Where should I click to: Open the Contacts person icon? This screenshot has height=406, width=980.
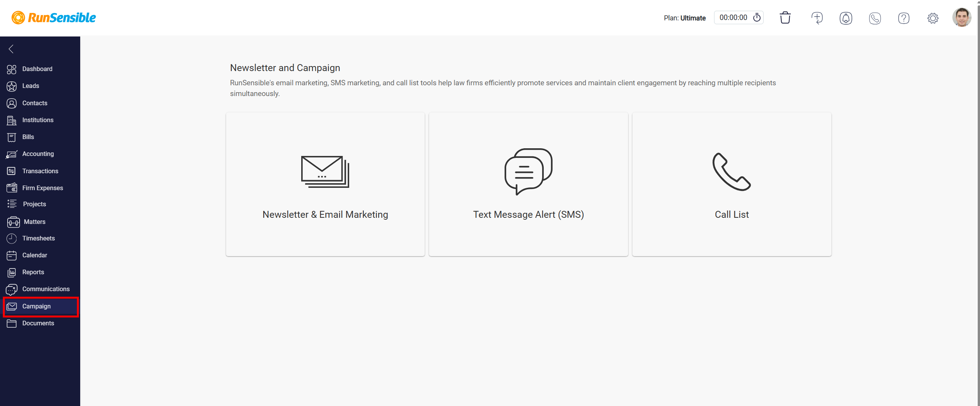12,103
